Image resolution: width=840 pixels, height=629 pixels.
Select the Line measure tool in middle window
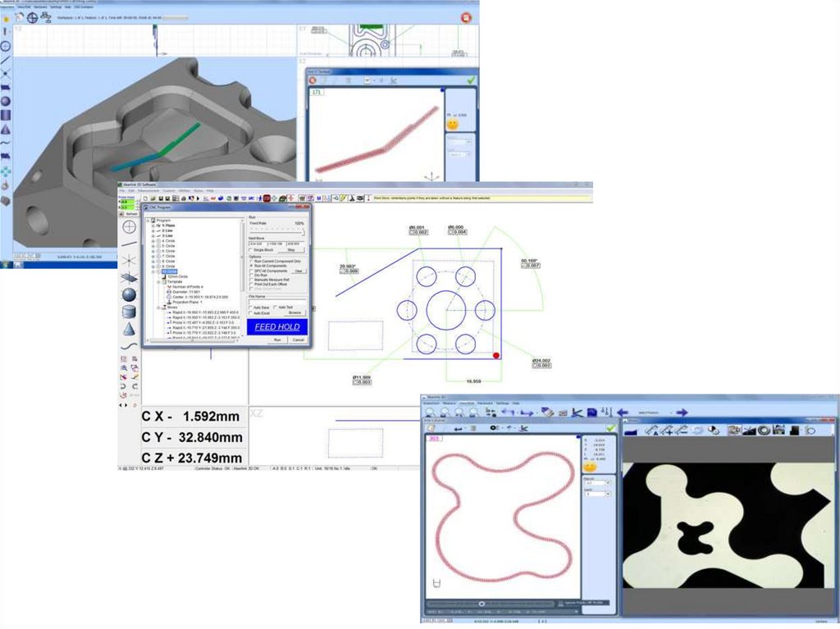pos(129,244)
